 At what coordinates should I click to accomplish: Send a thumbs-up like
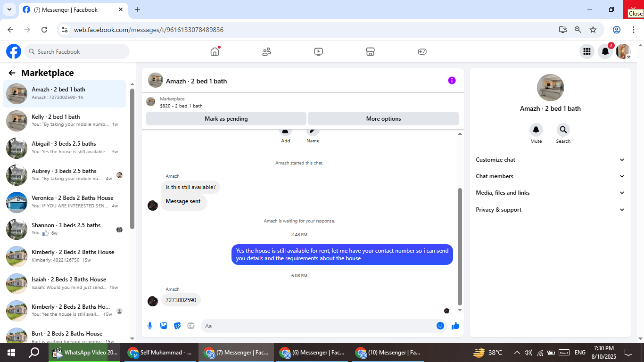455,326
